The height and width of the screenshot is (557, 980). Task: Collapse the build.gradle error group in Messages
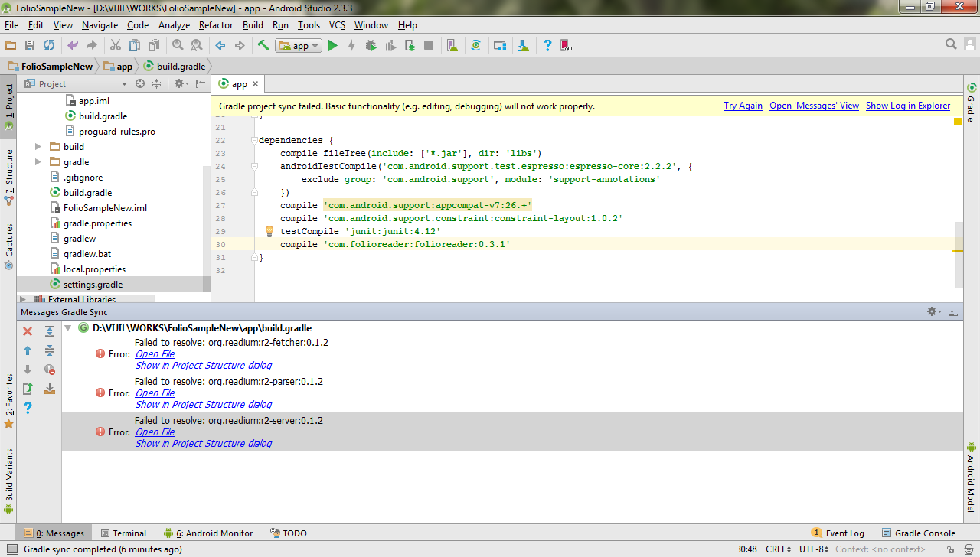click(68, 327)
